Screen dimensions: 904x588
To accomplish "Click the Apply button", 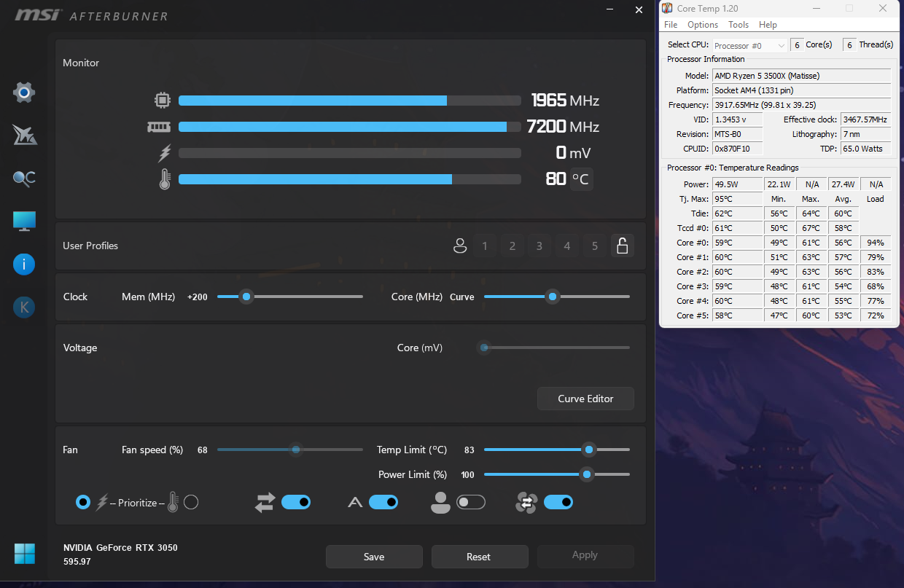I will (x=585, y=555).
